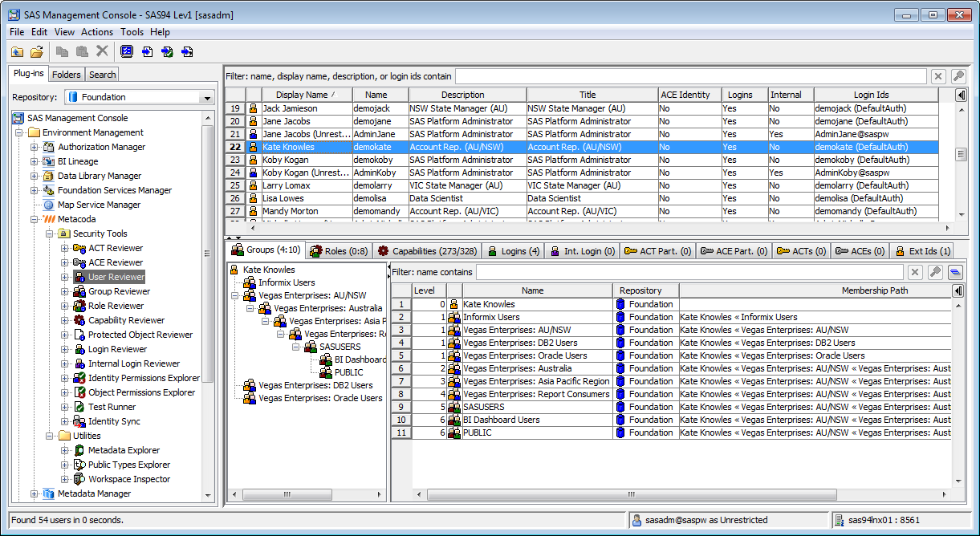Screen dimensions: 980x536
Task: Click the sasadm user icon in status bar
Action: 636,520
